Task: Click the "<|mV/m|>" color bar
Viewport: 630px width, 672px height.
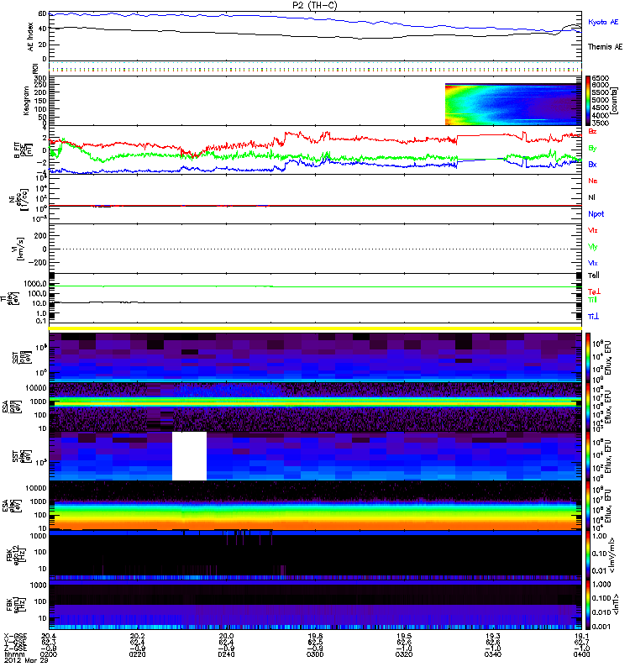Action: [x=588, y=555]
